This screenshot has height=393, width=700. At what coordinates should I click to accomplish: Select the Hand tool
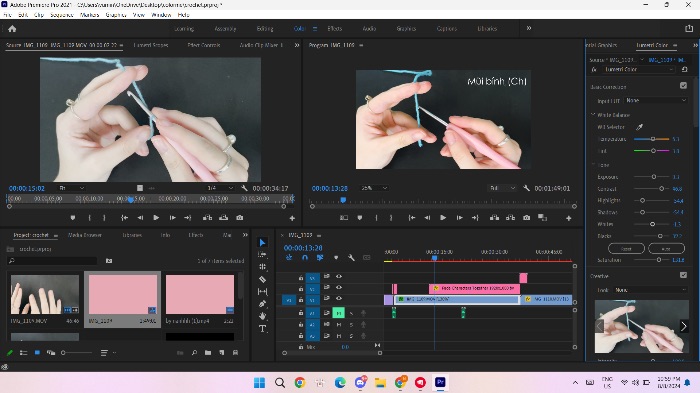click(x=262, y=316)
